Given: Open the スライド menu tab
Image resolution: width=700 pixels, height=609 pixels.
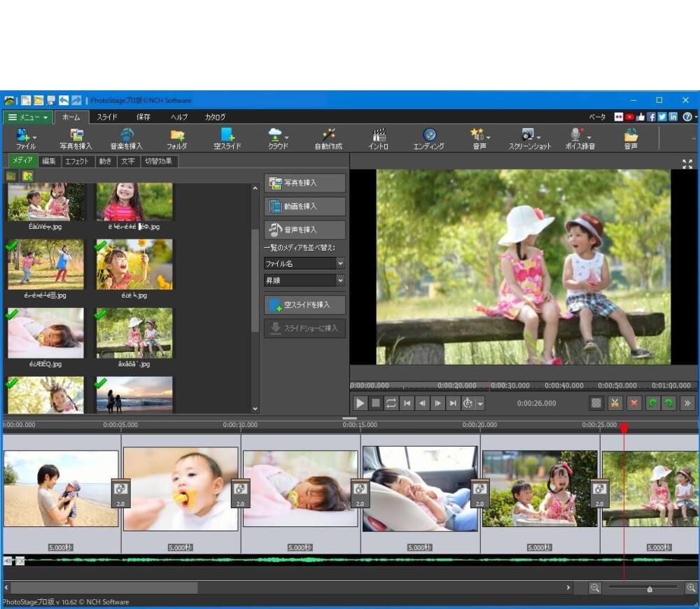Looking at the screenshot, I should click(106, 117).
